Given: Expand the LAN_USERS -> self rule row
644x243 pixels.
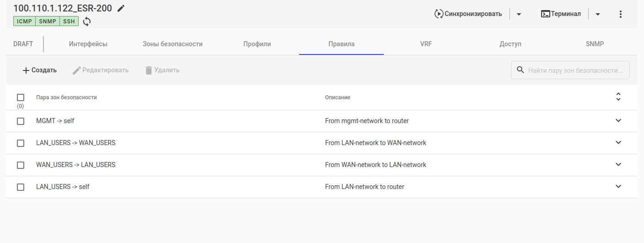Looking at the screenshot, I should [x=618, y=187].
